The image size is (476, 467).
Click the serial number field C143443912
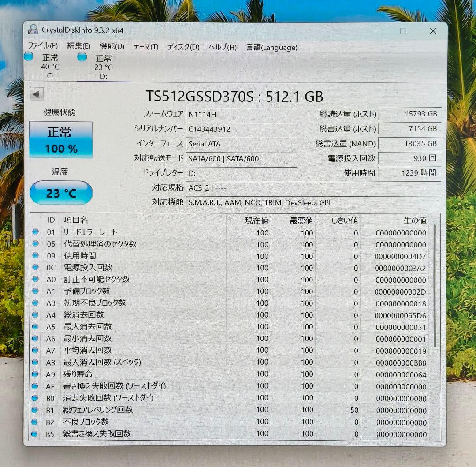[x=242, y=129]
